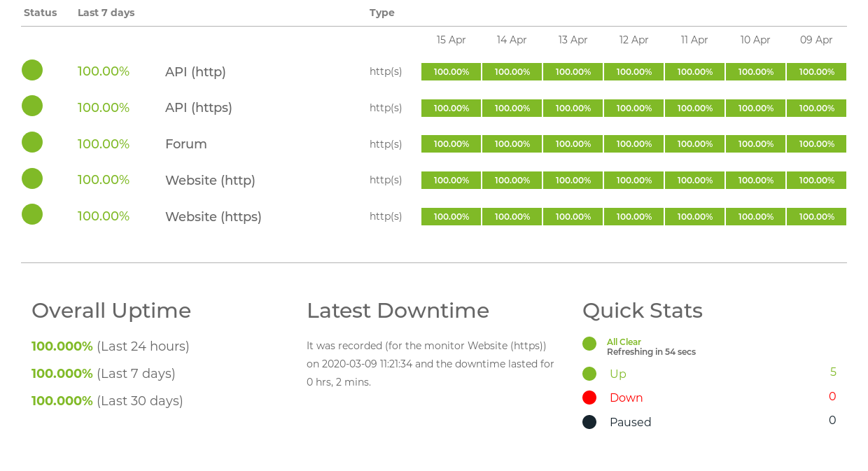Click the Status column header

(x=40, y=13)
